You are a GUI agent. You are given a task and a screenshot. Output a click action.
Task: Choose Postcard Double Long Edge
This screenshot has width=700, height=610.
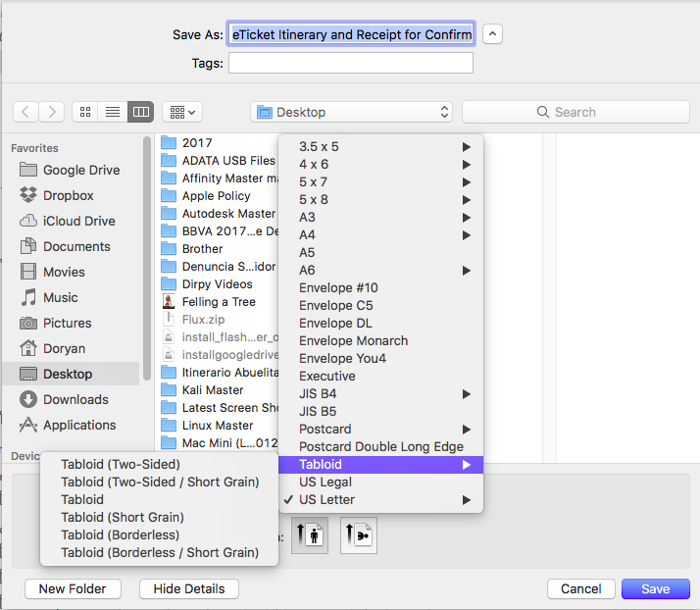[380, 446]
